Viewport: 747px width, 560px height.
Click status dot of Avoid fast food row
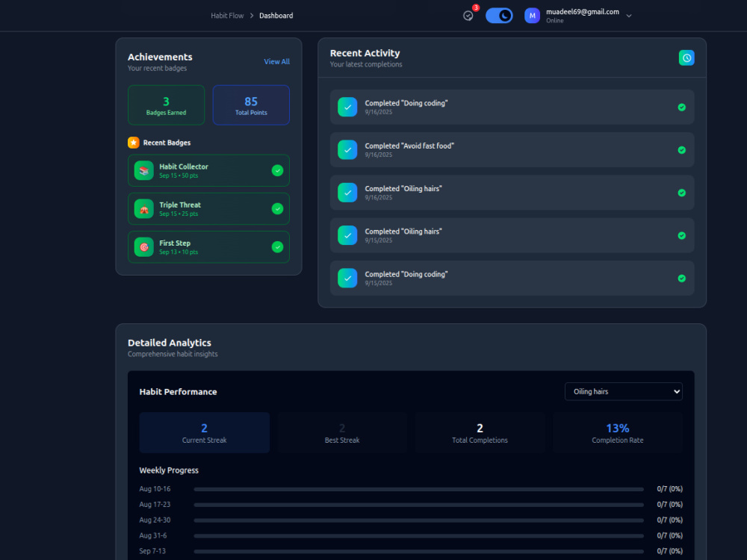click(682, 150)
